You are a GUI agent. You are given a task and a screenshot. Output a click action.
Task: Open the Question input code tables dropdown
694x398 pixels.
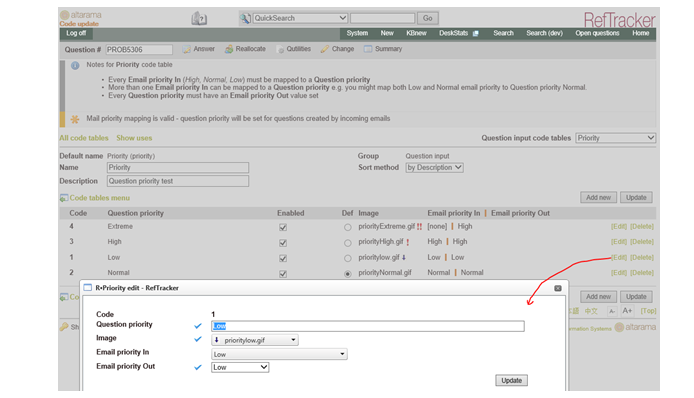coord(616,138)
